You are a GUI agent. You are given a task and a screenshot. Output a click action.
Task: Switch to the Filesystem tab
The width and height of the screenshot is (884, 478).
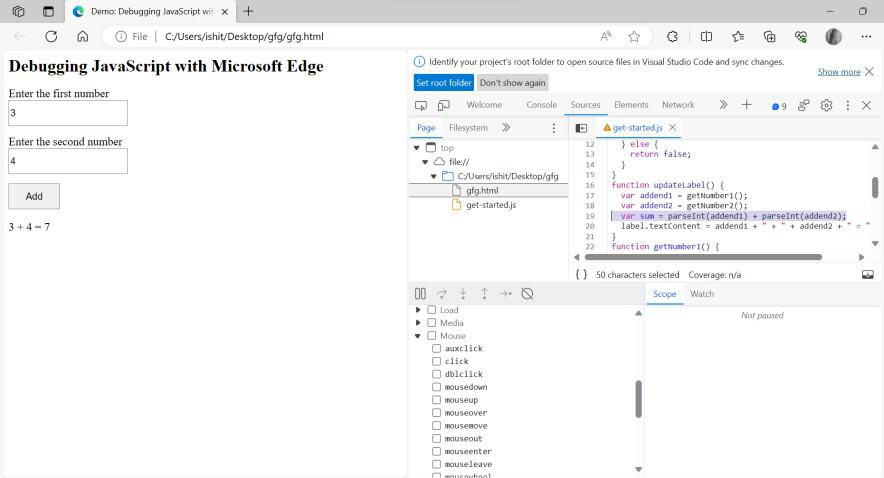[x=468, y=128]
